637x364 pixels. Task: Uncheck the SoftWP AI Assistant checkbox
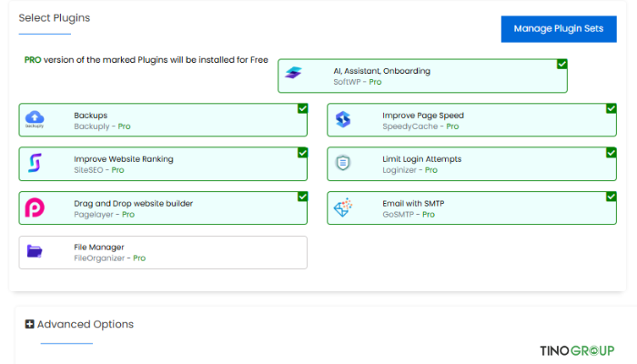pyautogui.click(x=561, y=65)
